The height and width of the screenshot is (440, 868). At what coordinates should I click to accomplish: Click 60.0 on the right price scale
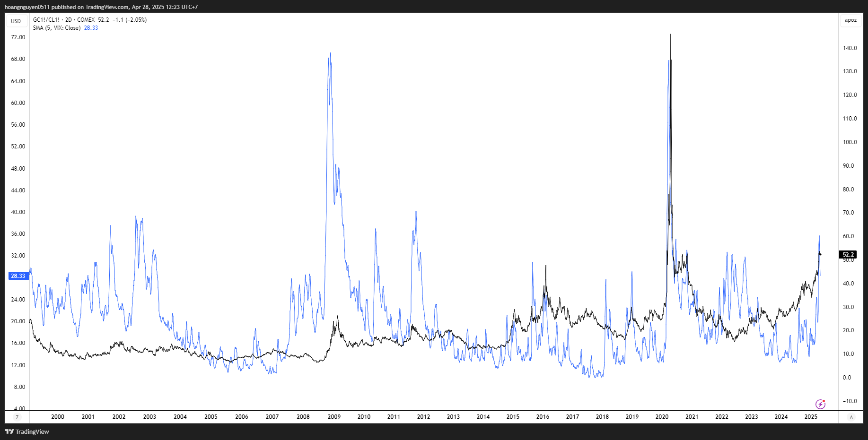[x=848, y=236]
